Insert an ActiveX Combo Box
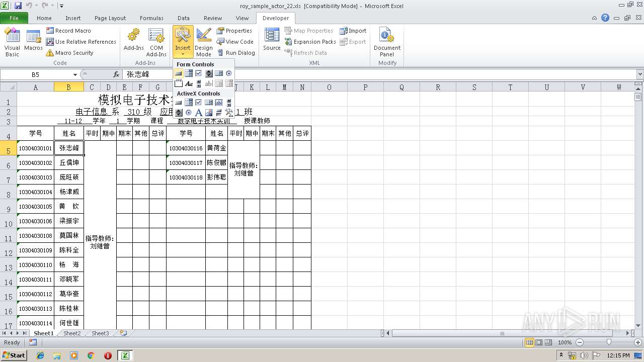 point(189,103)
